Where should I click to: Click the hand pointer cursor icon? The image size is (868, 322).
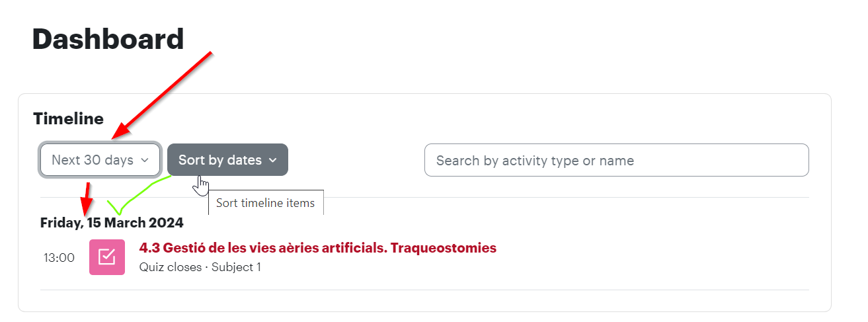click(202, 186)
